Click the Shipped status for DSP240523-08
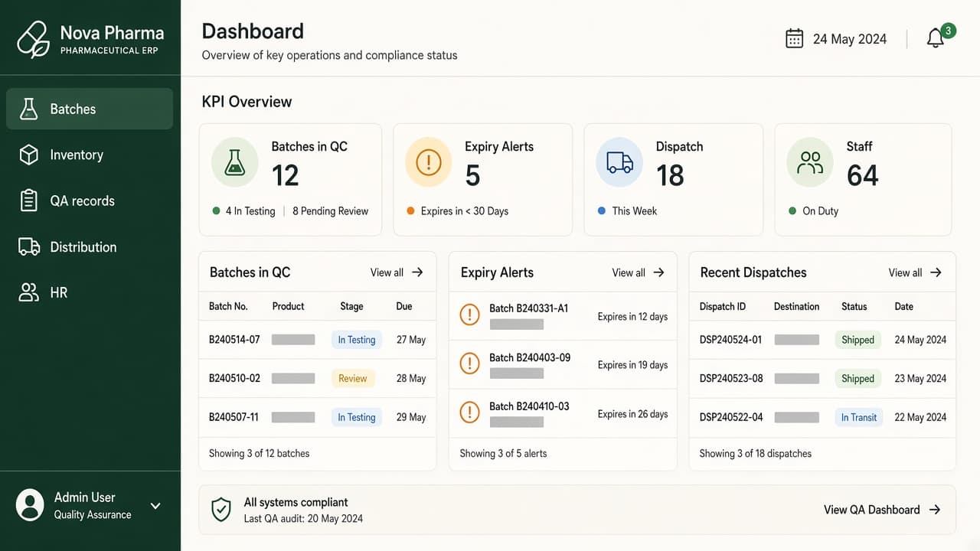The image size is (980, 551). point(857,378)
